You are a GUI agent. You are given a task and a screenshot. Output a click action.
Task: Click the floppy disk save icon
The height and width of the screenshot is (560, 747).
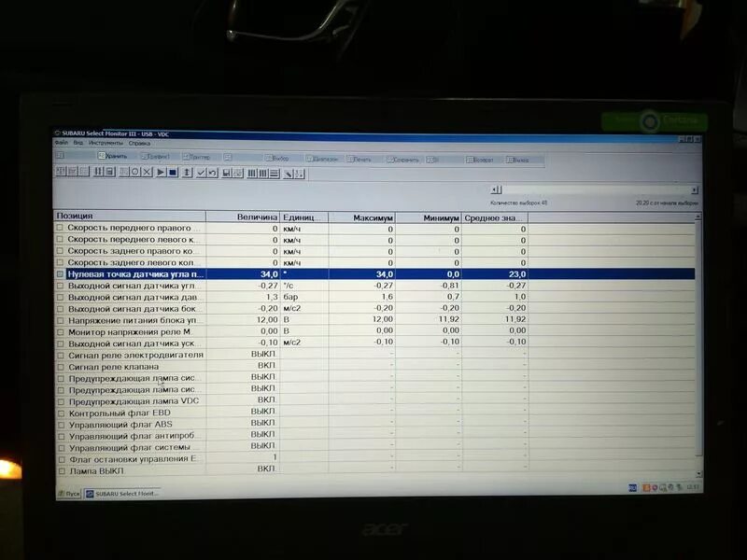227,174
